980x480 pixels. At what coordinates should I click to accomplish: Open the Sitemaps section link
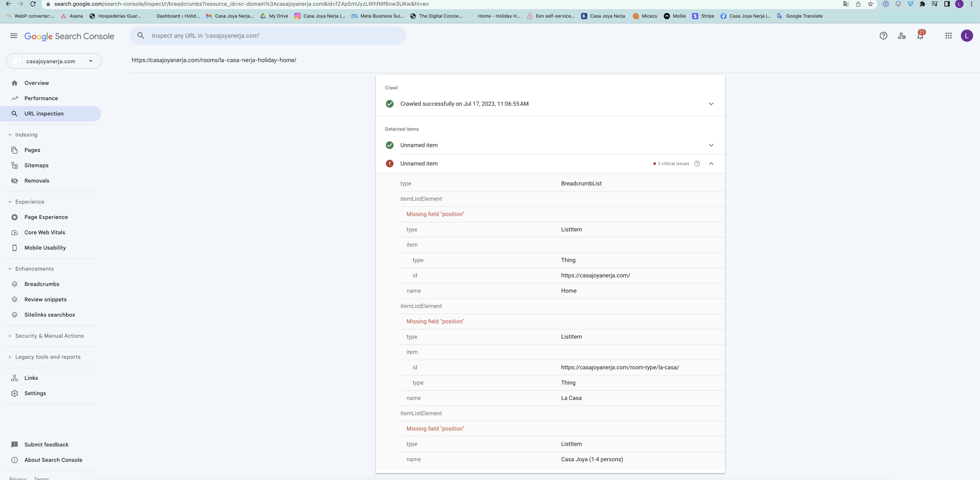coord(36,165)
